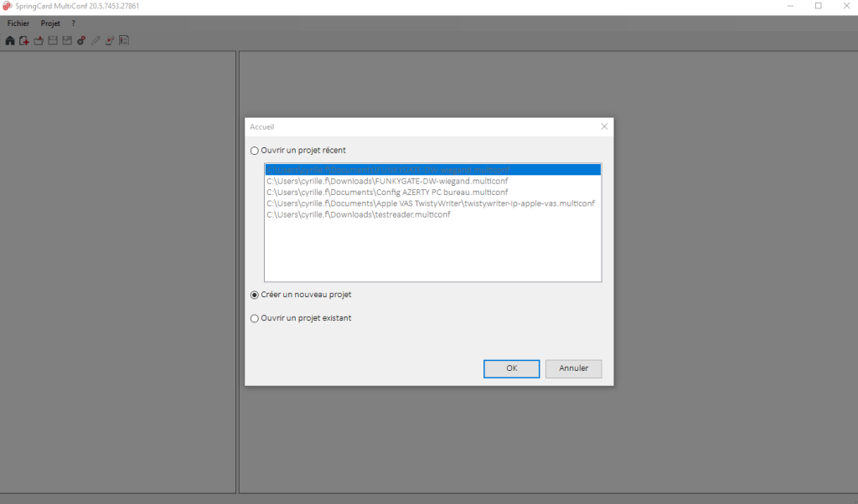Confirm the Accueil dialog with OK

(512, 368)
